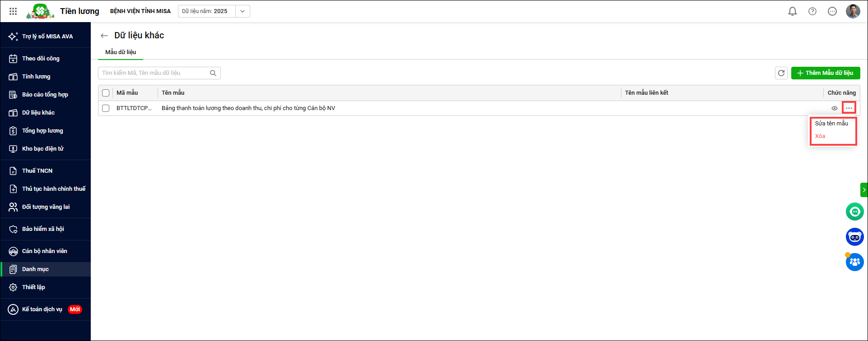Open the green chat support bubble
The width and height of the screenshot is (868, 341).
[854, 212]
